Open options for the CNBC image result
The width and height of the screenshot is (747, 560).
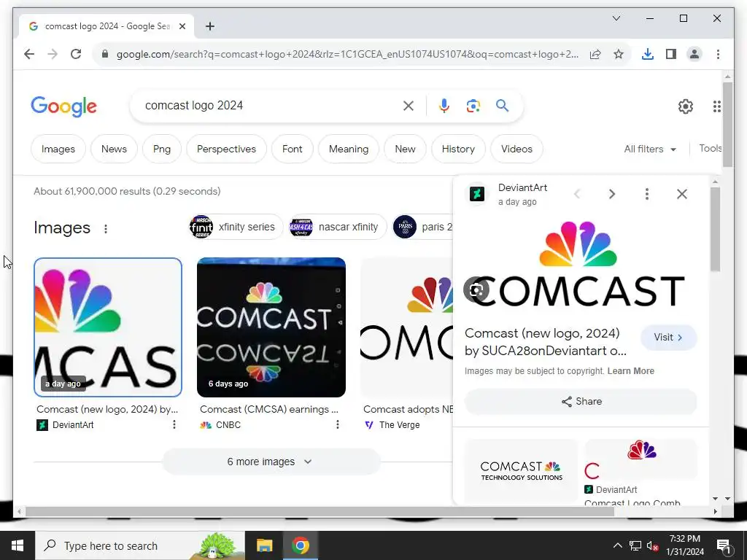[337, 424]
